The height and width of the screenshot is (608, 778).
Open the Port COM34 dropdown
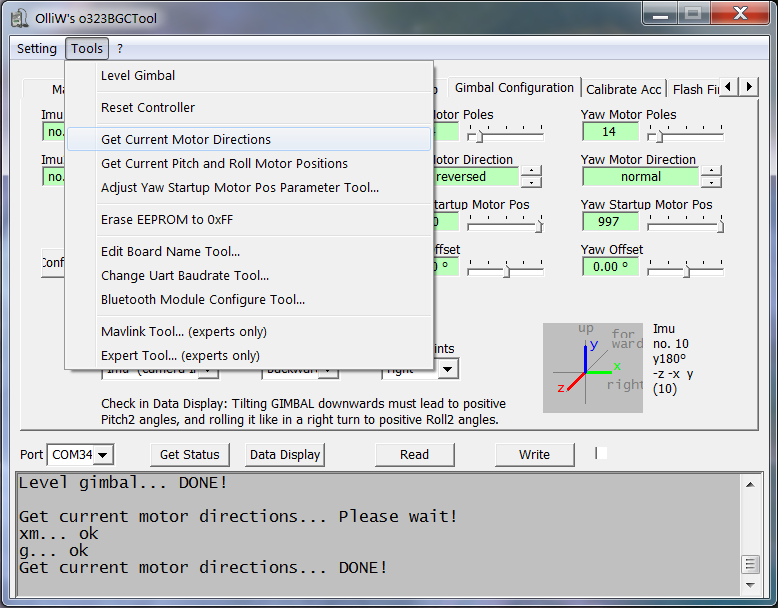click(x=102, y=455)
